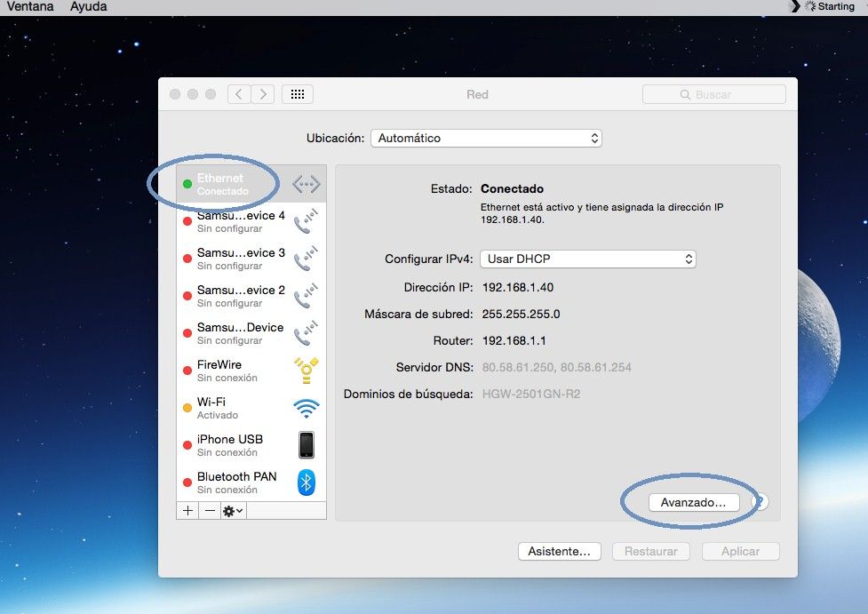Open Avanzado... settings
Image resolution: width=868 pixels, height=614 pixels.
693,502
